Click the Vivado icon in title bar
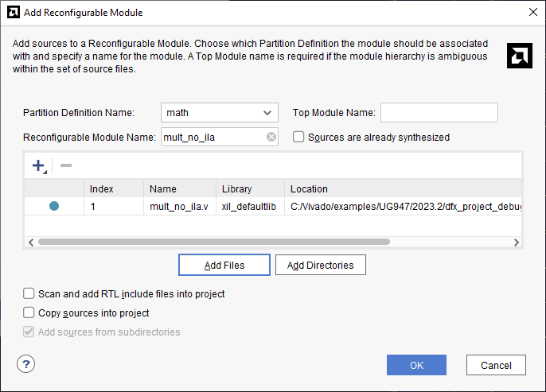546x392 pixels. pos(12,12)
